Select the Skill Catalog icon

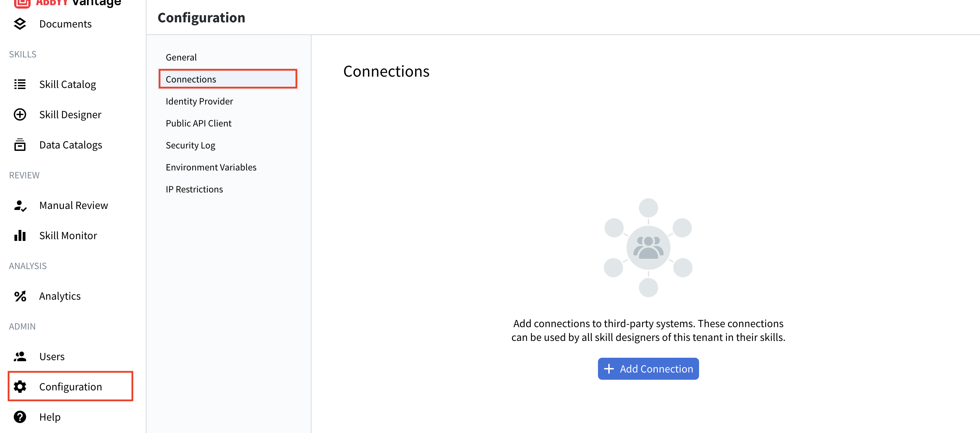(x=20, y=84)
